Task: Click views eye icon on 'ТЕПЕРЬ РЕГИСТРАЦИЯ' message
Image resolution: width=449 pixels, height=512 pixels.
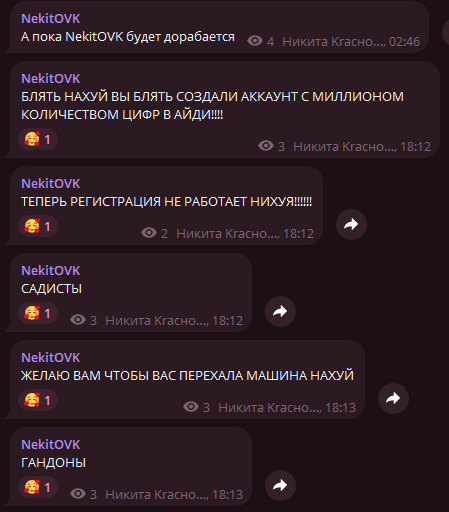Action: (149, 233)
